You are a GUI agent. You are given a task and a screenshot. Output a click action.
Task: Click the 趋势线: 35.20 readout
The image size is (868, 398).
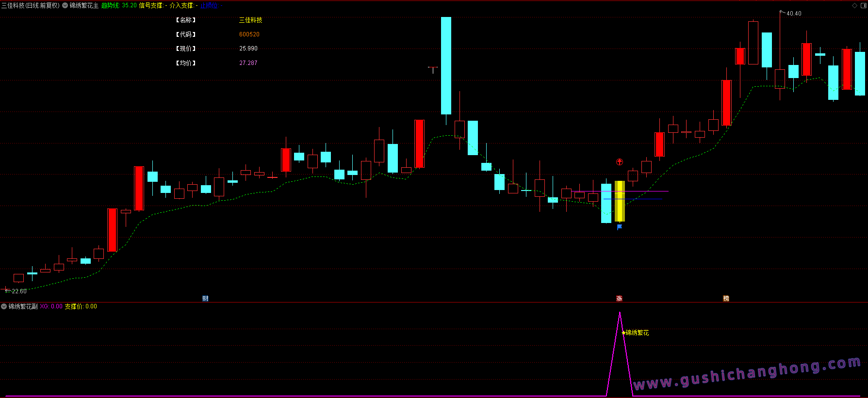(x=119, y=6)
